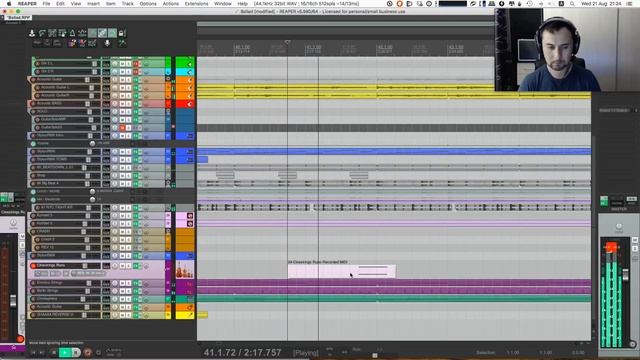640x360 pixels.
Task: Solo the Acoustic BASS track
Action: tap(128, 104)
